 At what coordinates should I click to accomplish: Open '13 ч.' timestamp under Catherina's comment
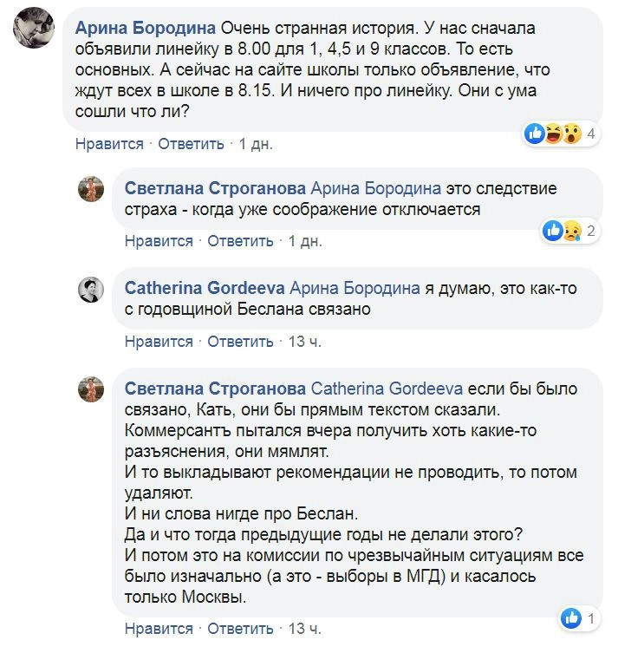304,342
